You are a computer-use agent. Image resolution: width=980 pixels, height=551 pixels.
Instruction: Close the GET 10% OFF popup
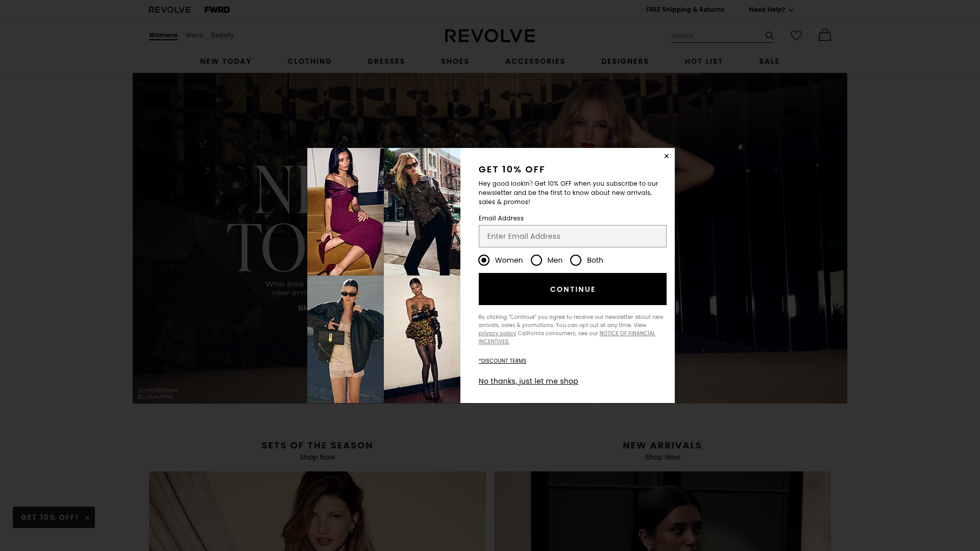point(666,156)
